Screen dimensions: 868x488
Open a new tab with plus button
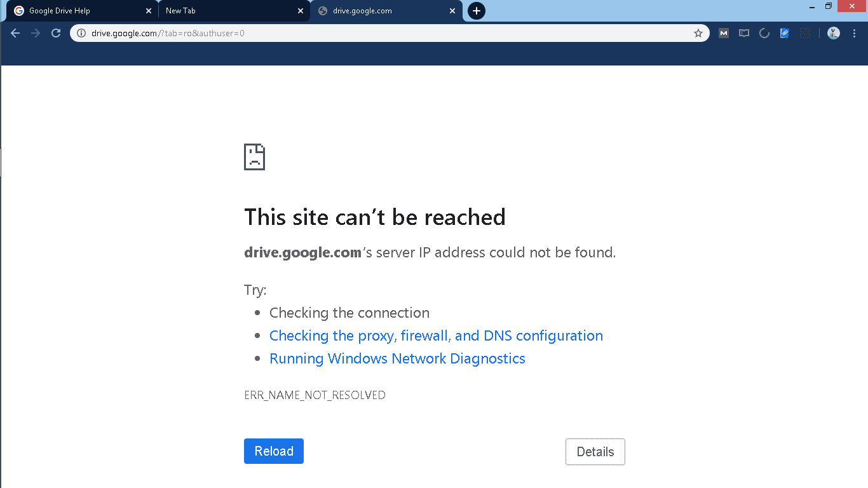point(477,11)
